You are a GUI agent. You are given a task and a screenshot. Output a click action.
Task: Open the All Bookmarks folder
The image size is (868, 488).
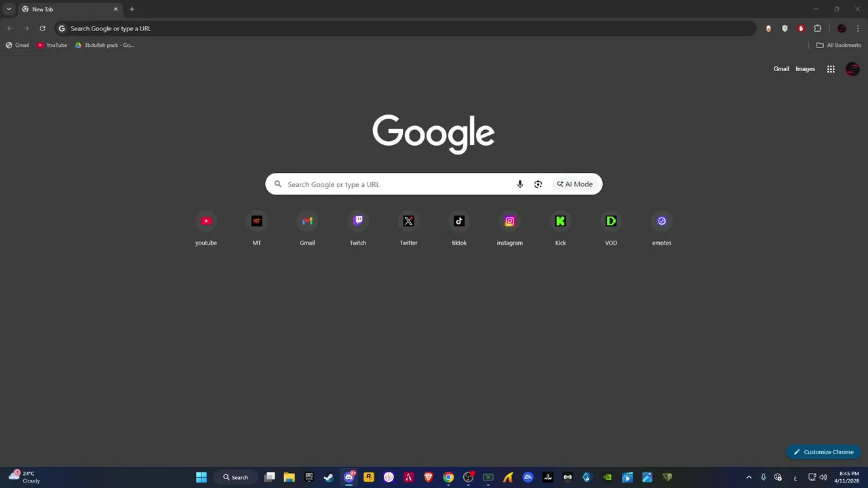click(x=839, y=45)
